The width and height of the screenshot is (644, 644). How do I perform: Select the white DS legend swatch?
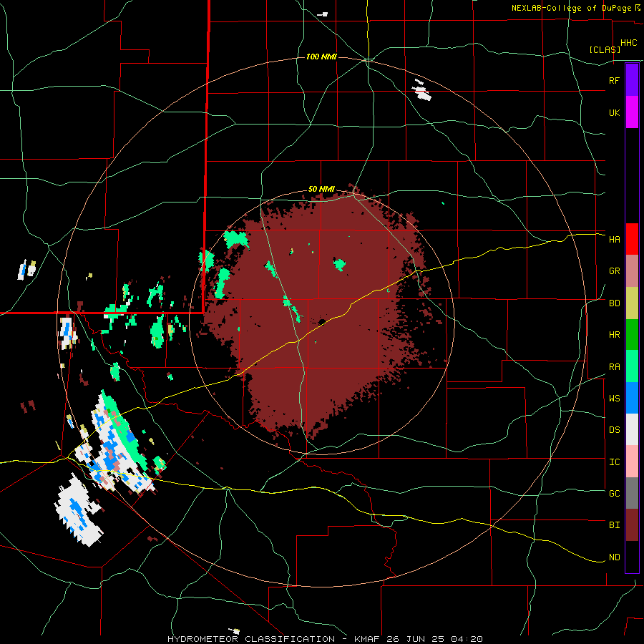pos(632,429)
